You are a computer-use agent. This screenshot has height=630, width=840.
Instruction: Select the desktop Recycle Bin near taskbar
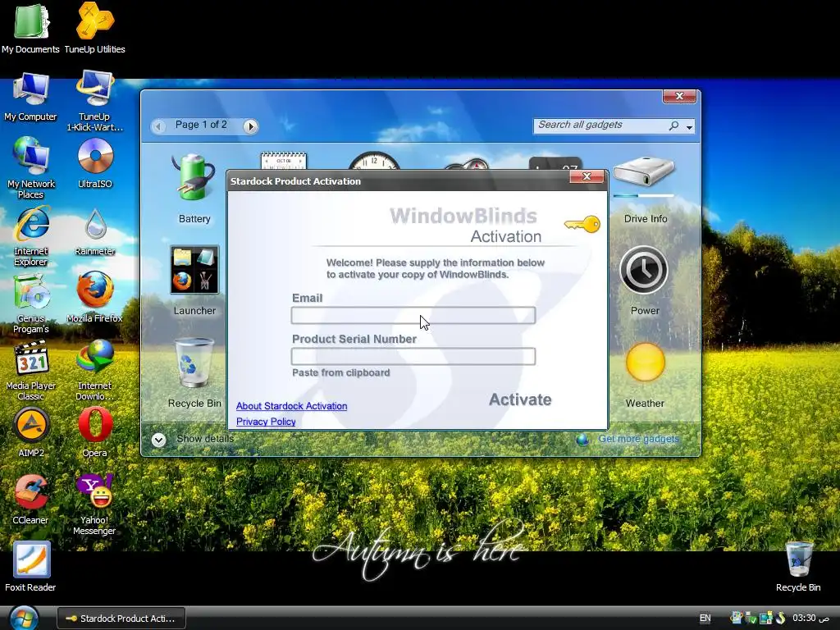click(x=798, y=567)
